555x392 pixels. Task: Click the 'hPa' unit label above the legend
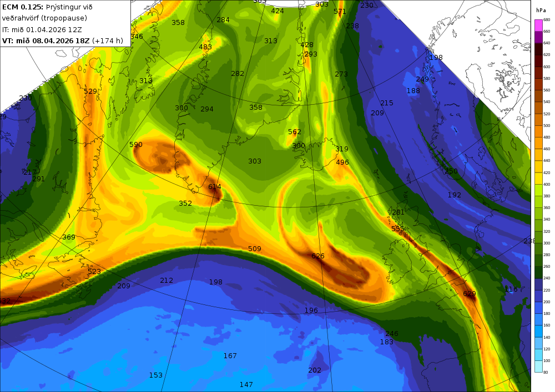[x=541, y=10]
